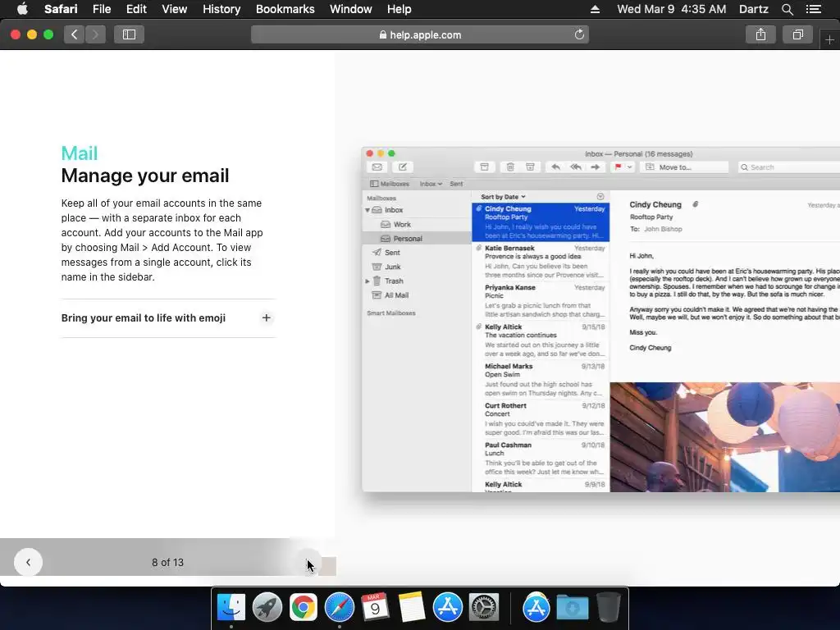
Task: Select the Personal mailbox
Action: pyautogui.click(x=416, y=239)
